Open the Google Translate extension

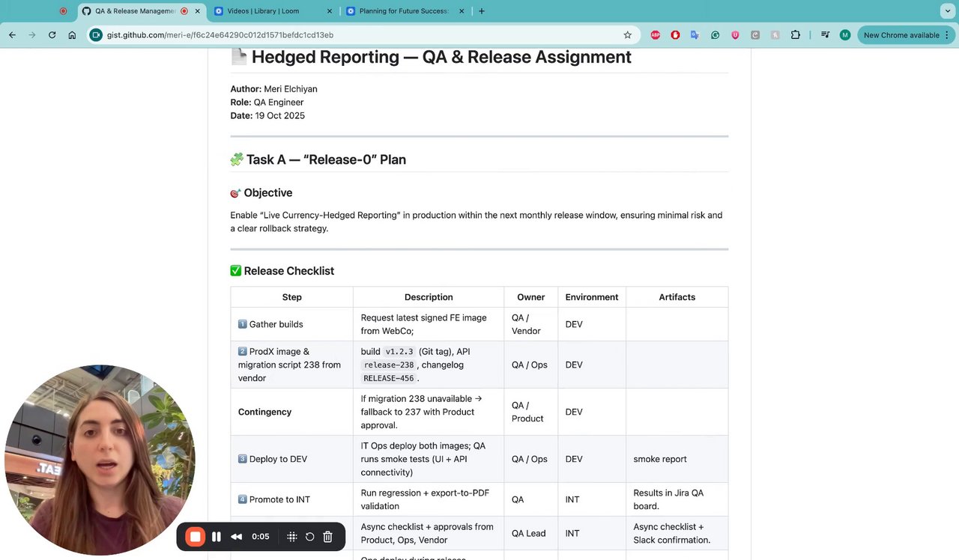pos(695,35)
